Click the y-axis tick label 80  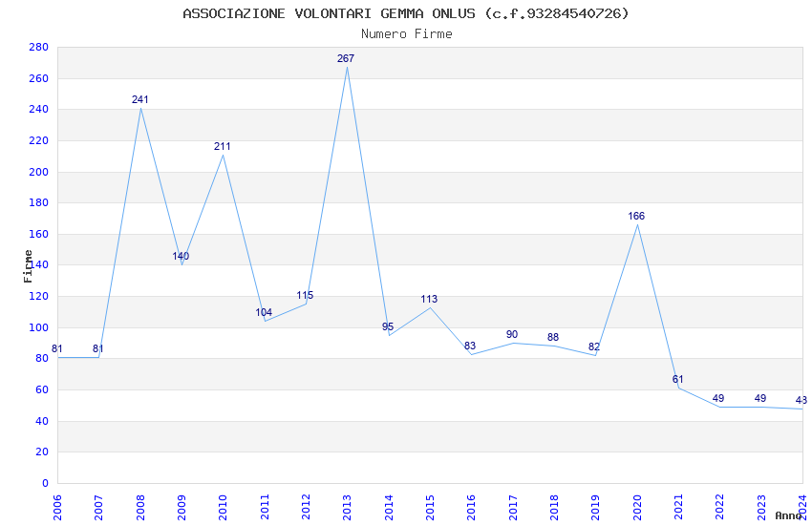(42, 359)
